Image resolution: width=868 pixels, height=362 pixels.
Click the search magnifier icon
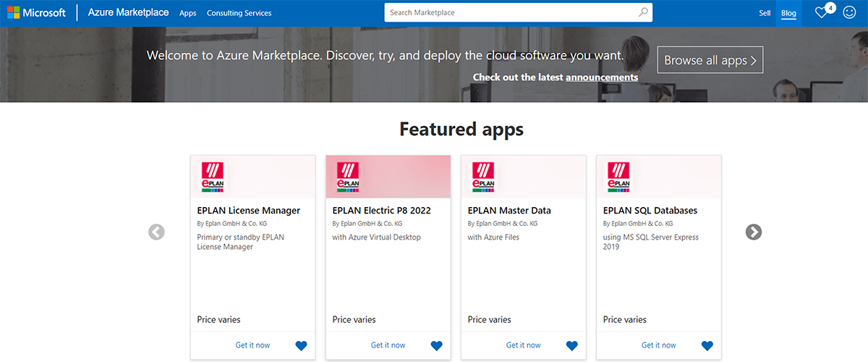[643, 12]
